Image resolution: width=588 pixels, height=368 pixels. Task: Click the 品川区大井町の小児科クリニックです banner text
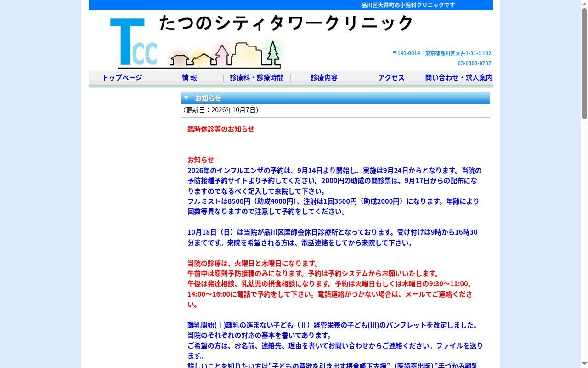408,5
